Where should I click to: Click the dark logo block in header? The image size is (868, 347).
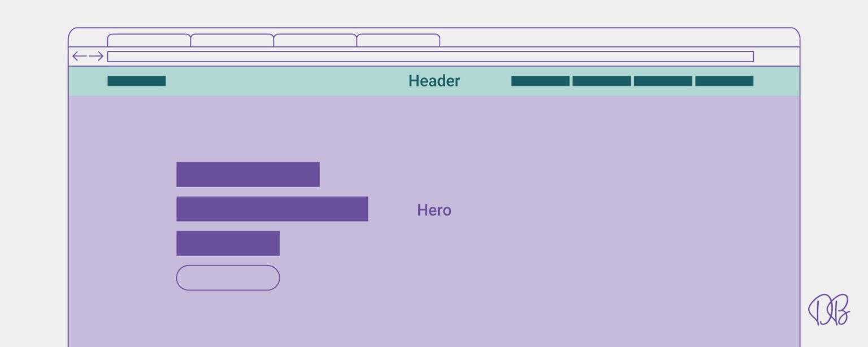(x=137, y=81)
